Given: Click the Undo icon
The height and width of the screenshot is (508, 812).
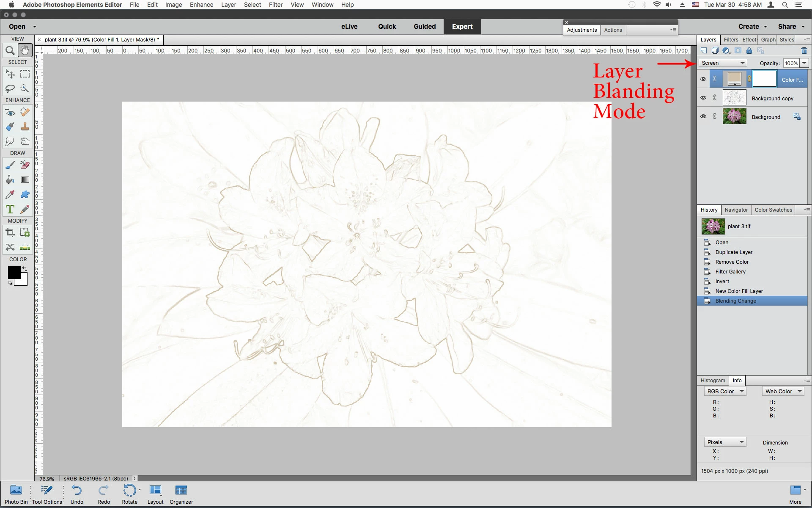Looking at the screenshot, I should [77, 491].
